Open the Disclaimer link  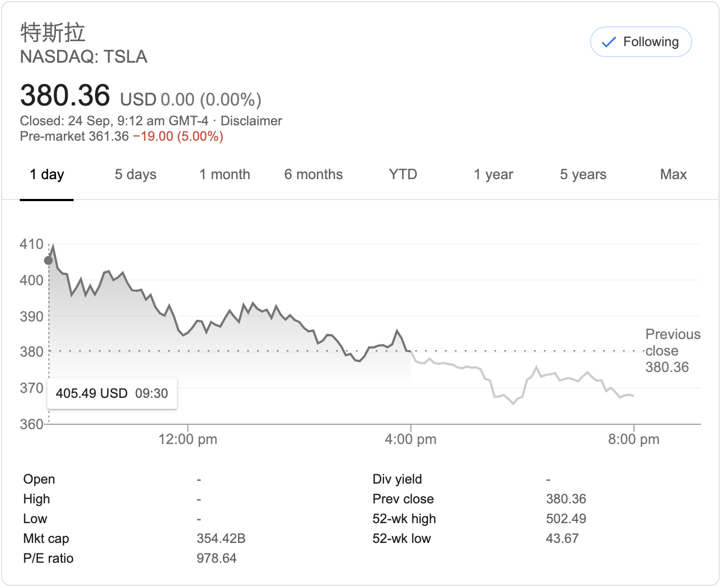[251, 121]
